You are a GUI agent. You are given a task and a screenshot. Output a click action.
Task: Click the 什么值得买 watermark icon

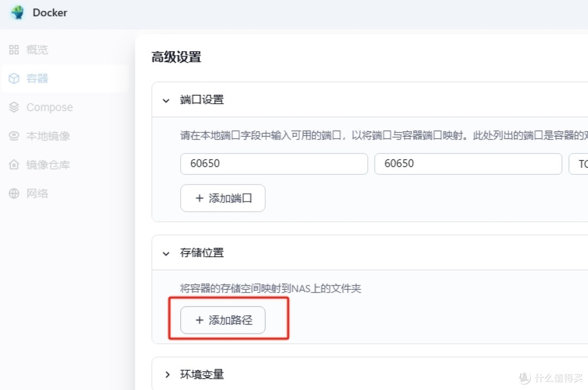[x=524, y=377]
